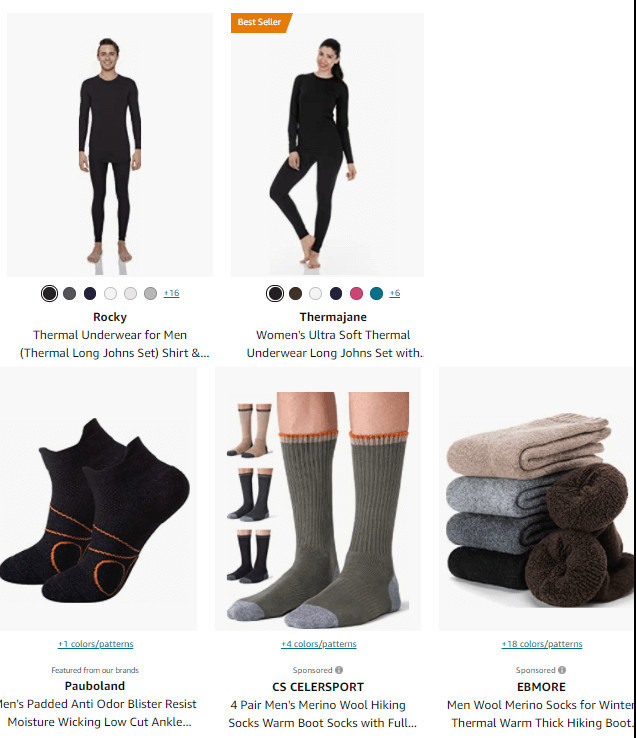Choose the navy swatch under Rocky thermal underwear
636x738 pixels.
coord(90,293)
